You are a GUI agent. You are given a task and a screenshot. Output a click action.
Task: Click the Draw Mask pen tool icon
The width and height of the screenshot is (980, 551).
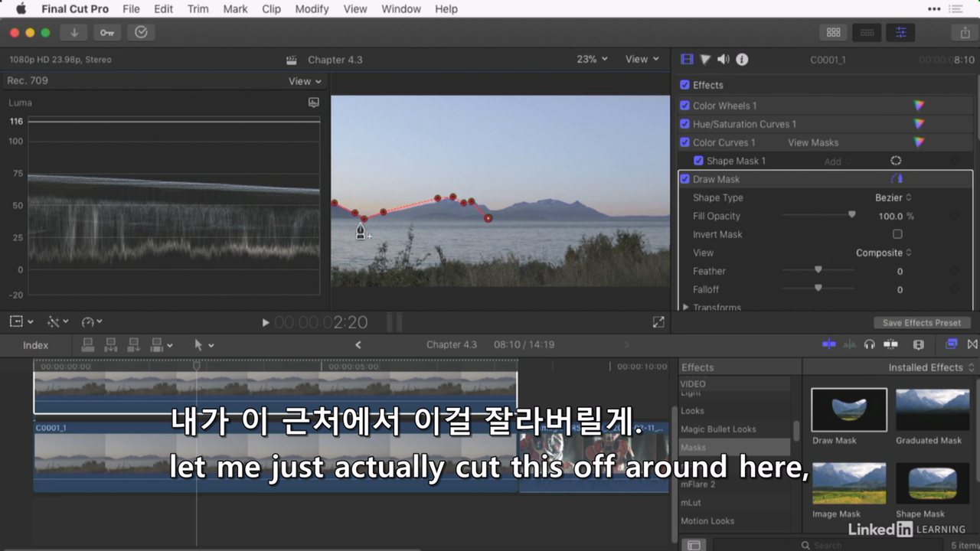[897, 179]
